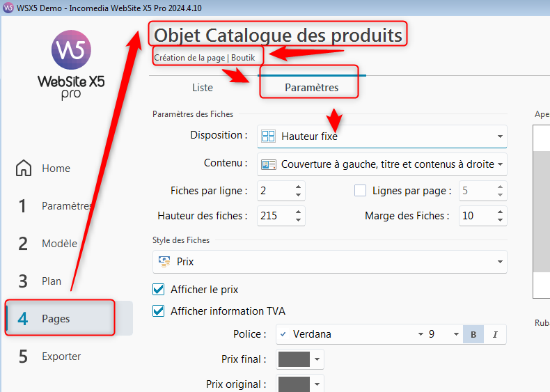
Task: Click the Objet Catalogue des produits heading
Action: click(278, 35)
